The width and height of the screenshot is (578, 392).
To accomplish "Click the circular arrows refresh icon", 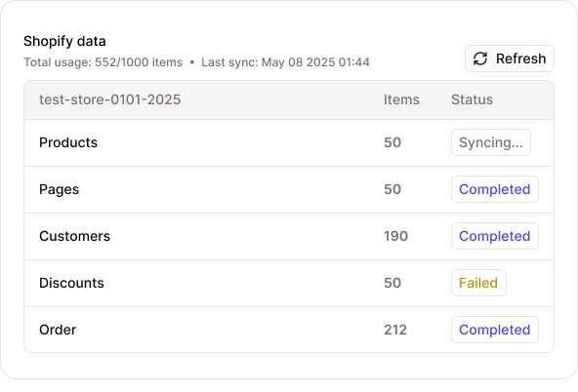I will [480, 59].
